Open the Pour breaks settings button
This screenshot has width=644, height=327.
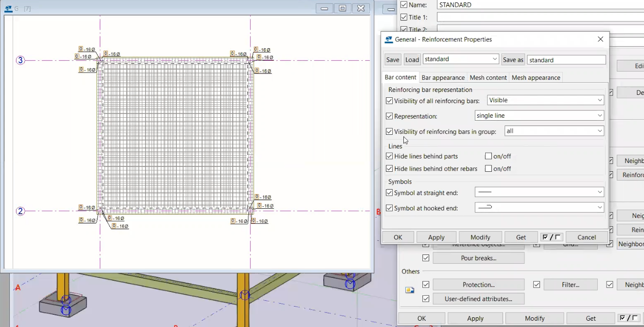pyautogui.click(x=478, y=258)
